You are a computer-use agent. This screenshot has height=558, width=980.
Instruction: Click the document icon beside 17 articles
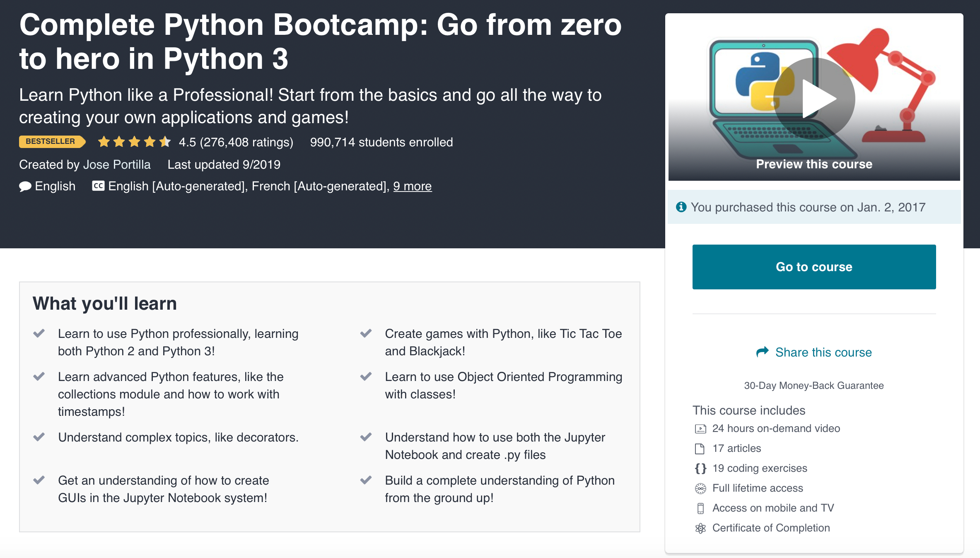click(700, 449)
